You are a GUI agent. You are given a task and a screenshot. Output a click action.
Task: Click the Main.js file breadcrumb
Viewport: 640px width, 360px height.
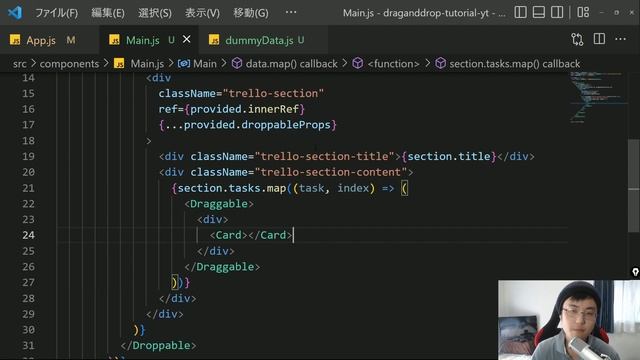147,64
